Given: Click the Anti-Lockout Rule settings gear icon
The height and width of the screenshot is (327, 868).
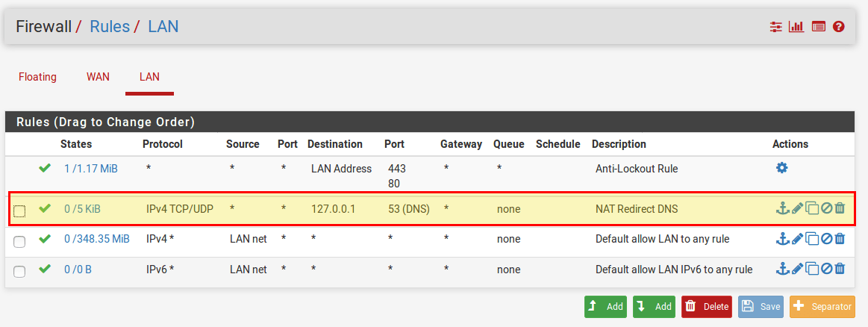Looking at the screenshot, I should tap(781, 168).
